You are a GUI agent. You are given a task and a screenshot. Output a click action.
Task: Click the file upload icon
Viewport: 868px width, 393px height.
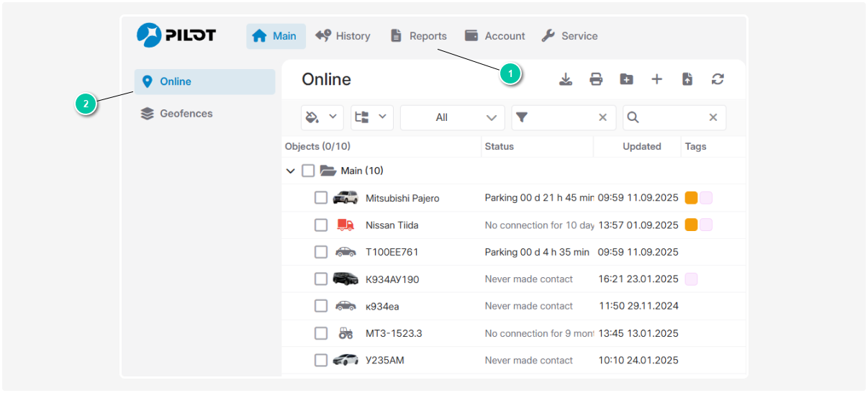pos(687,79)
